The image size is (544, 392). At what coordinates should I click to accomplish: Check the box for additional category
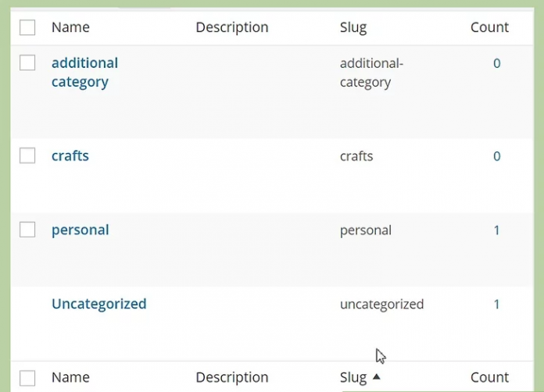click(x=27, y=63)
